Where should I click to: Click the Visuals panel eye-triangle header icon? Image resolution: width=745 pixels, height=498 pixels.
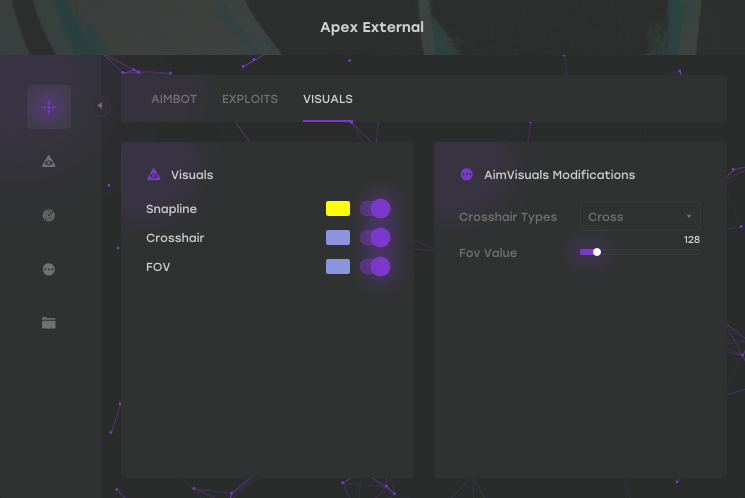click(x=153, y=174)
